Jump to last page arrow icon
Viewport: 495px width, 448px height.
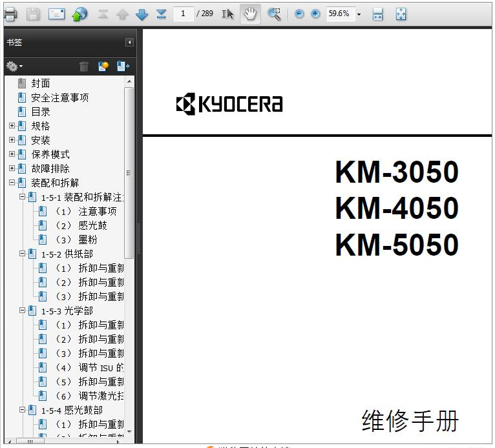click(x=162, y=14)
